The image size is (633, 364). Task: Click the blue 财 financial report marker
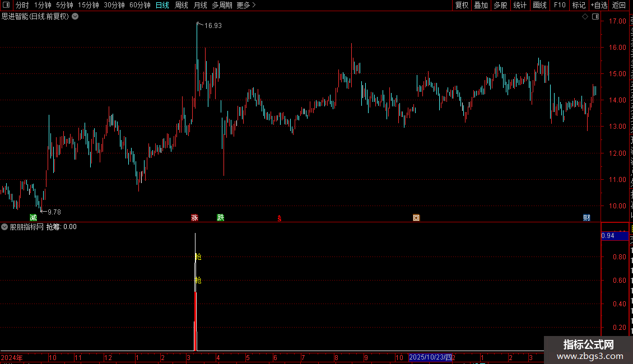click(x=587, y=218)
